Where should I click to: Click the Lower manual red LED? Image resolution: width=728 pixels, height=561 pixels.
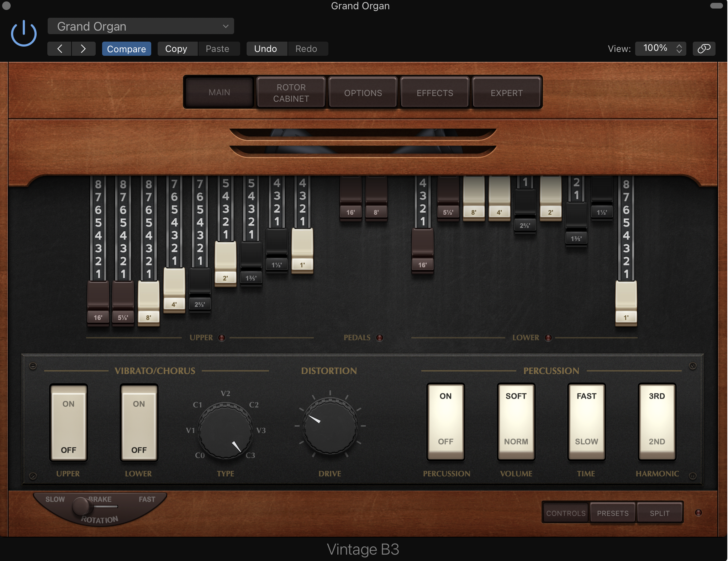548,338
